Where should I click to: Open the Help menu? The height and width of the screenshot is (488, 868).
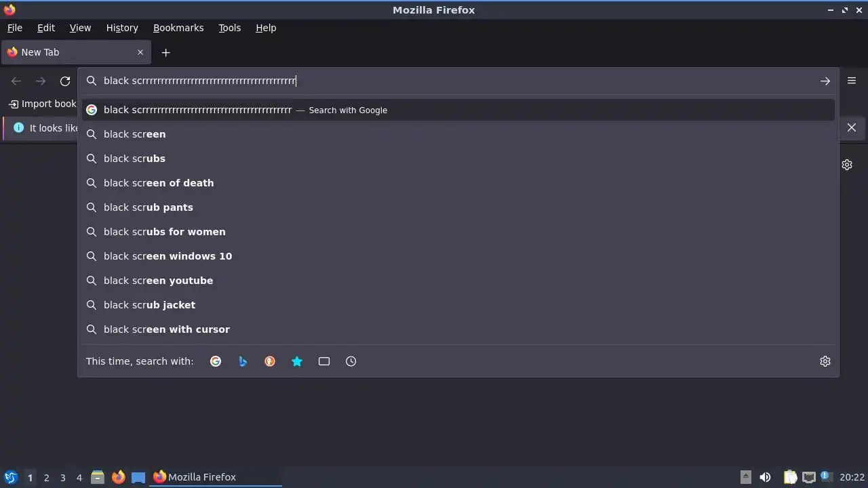click(266, 28)
